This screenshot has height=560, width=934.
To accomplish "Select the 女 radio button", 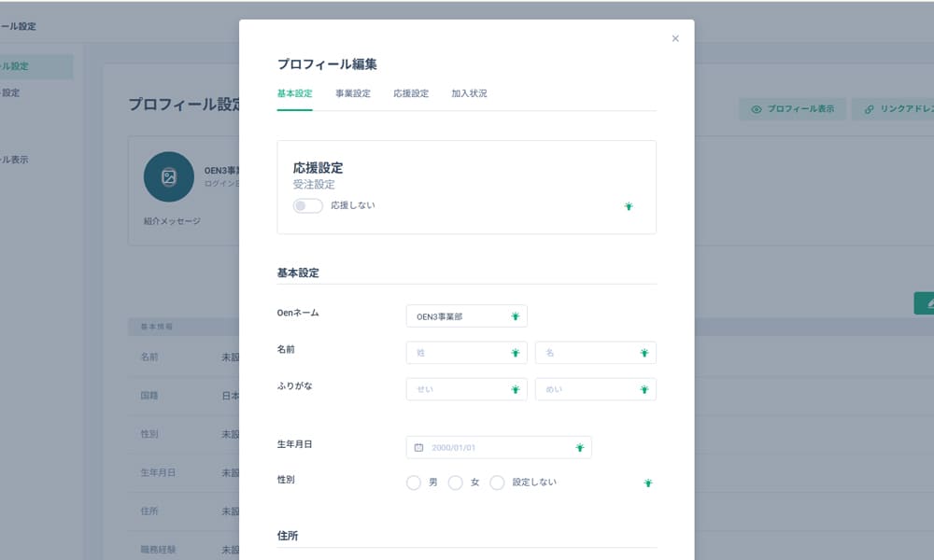I will click(456, 483).
